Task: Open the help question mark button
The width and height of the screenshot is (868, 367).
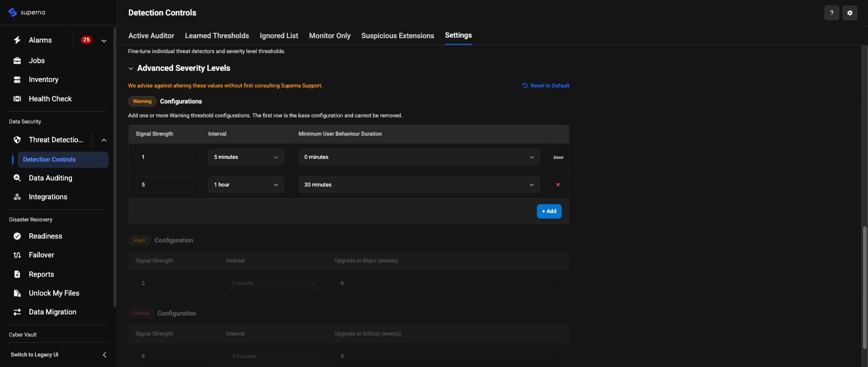Action: click(831, 13)
